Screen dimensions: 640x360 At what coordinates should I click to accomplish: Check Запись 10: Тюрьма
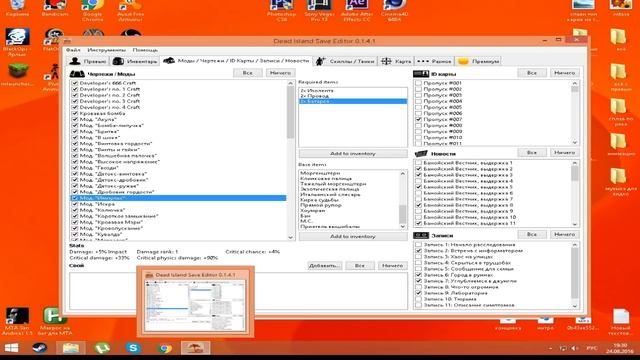[418, 299]
